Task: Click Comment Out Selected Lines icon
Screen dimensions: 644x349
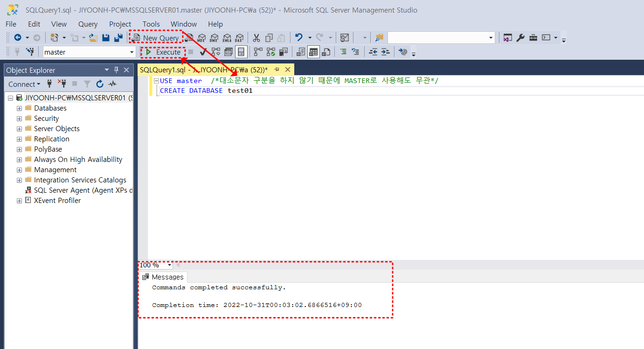Action: pos(343,52)
